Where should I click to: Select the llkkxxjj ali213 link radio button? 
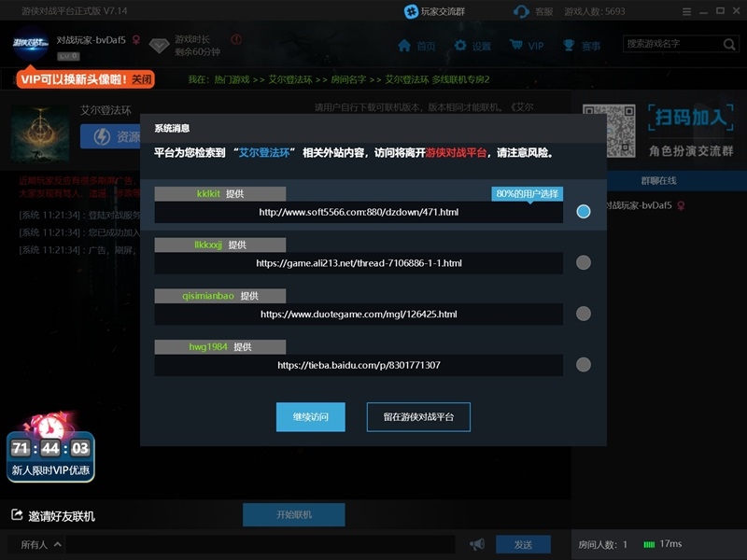[583, 262]
